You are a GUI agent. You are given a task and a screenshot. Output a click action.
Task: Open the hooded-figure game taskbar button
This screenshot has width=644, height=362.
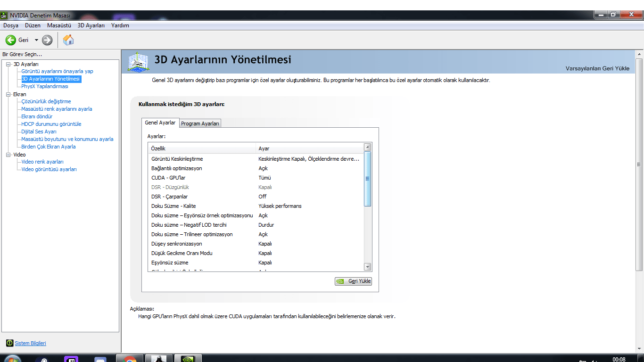tap(158, 358)
